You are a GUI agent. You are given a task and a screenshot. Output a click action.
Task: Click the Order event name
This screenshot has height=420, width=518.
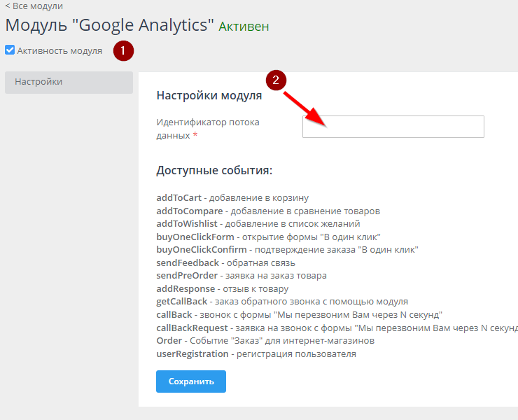(169, 341)
